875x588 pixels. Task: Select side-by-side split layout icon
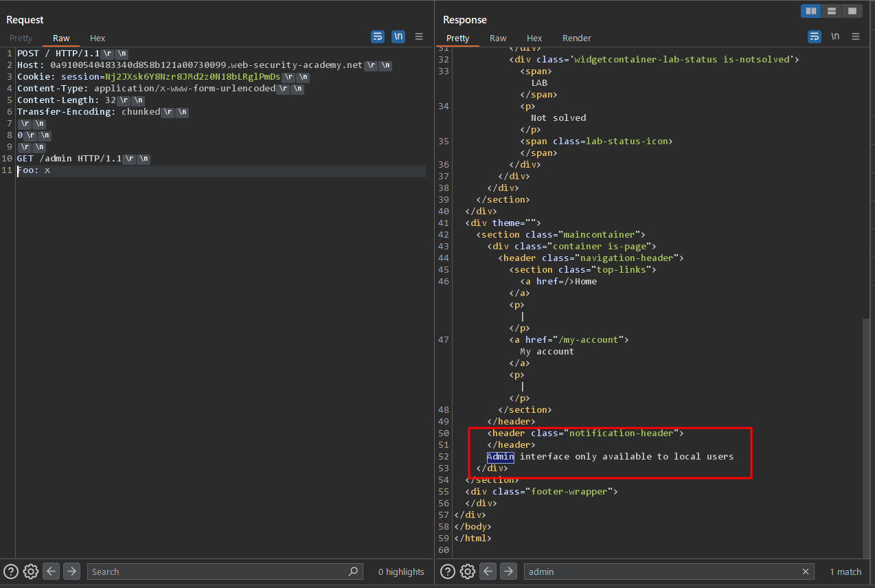pyautogui.click(x=811, y=11)
